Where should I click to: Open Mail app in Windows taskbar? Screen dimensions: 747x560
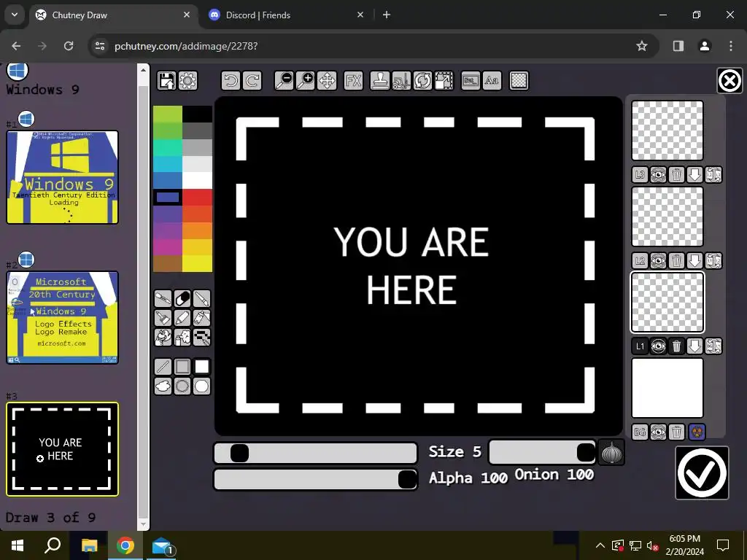(x=163, y=545)
